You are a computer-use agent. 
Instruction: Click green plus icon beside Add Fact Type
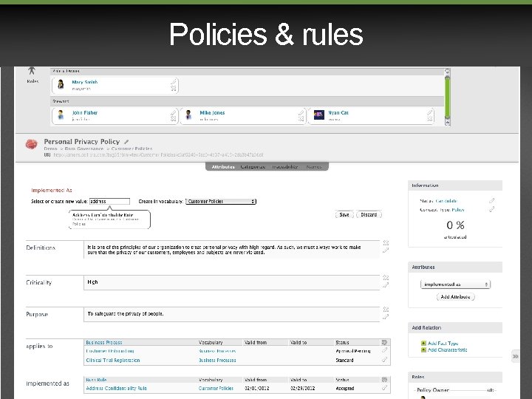pyautogui.click(x=423, y=344)
